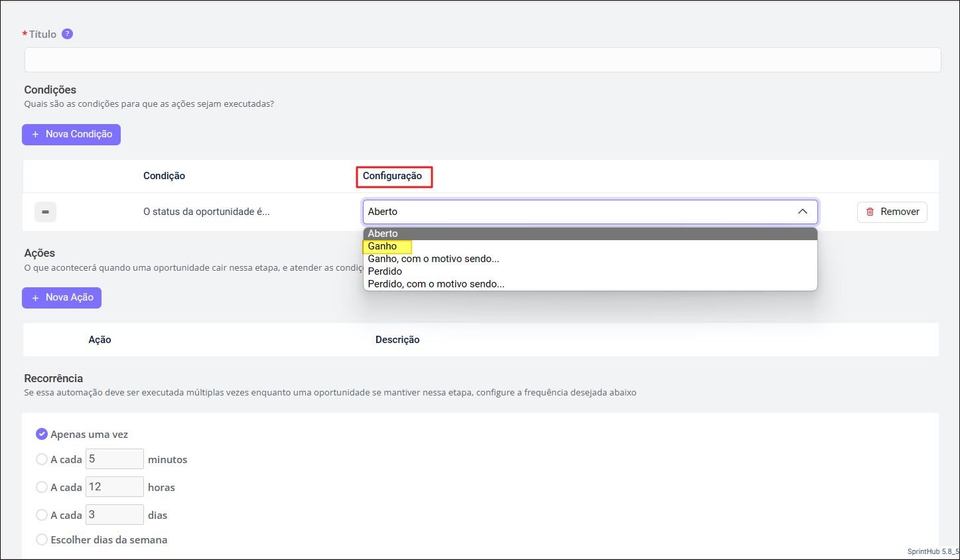This screenshot has width=960, height=560.
Task: Select the 'Apenas uma vez' radio option
Action: 42,434
